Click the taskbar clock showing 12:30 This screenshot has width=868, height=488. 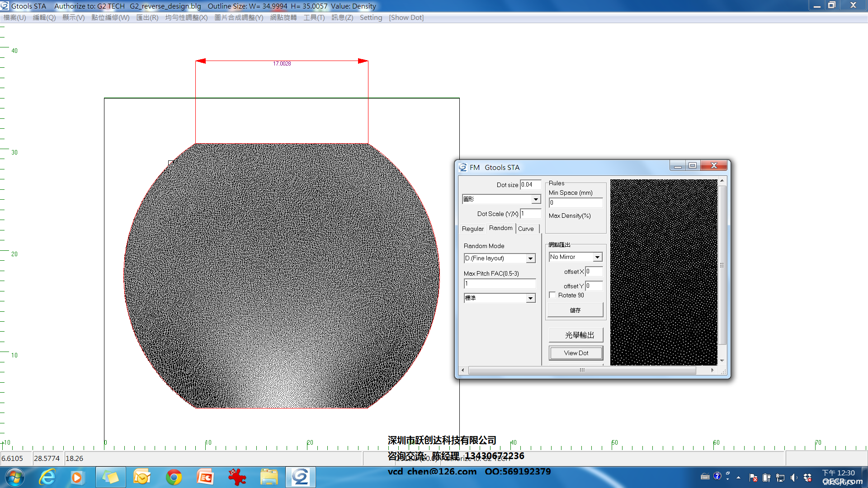tap(839, 473)
